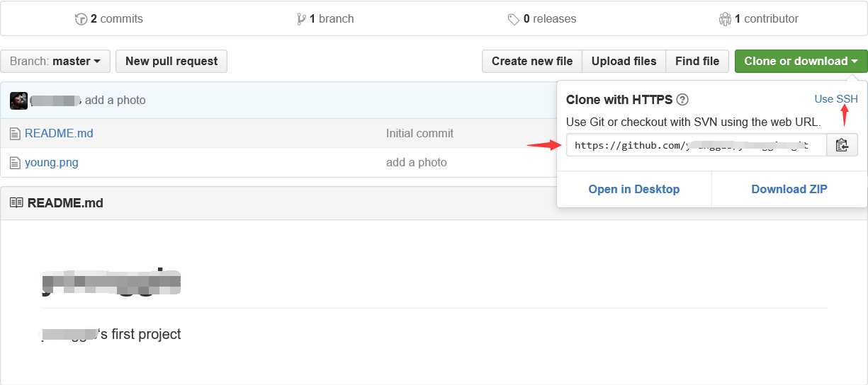
Task: Click Upload files button
Action: pyautogui.click(x=624, y=61)
